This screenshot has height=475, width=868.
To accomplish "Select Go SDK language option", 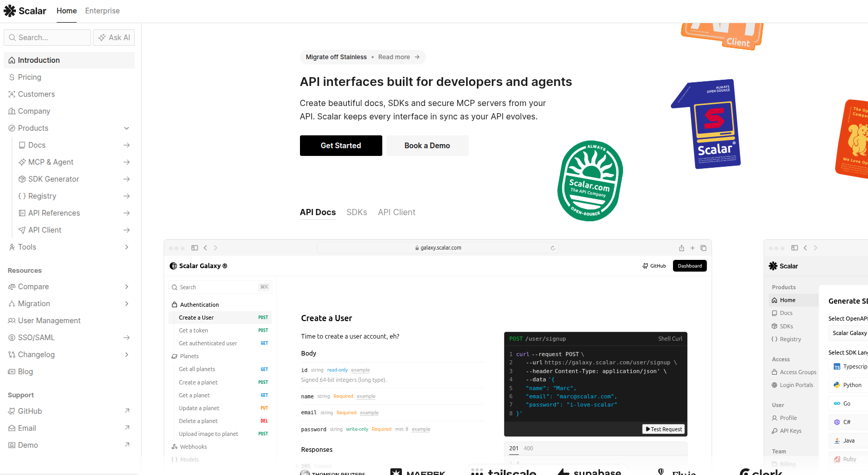I will coord(848,403).
